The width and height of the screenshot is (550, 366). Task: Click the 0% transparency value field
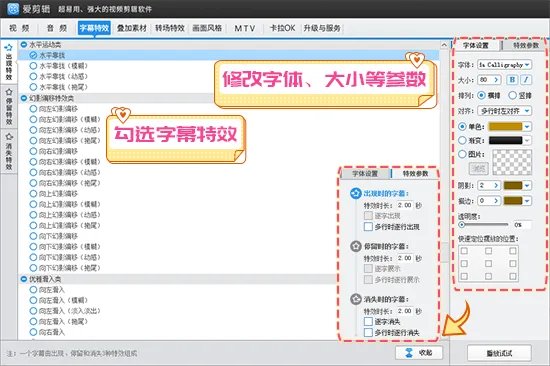point(522,225)
